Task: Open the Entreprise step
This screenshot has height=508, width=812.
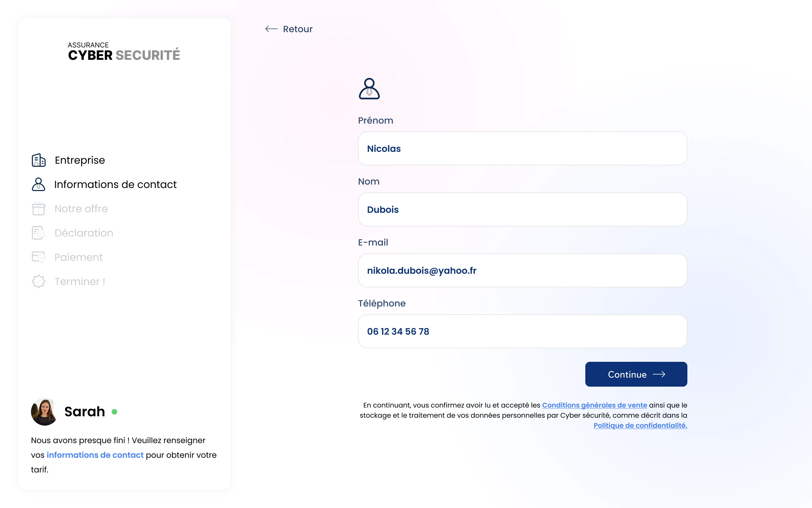Action: (69, 160)
